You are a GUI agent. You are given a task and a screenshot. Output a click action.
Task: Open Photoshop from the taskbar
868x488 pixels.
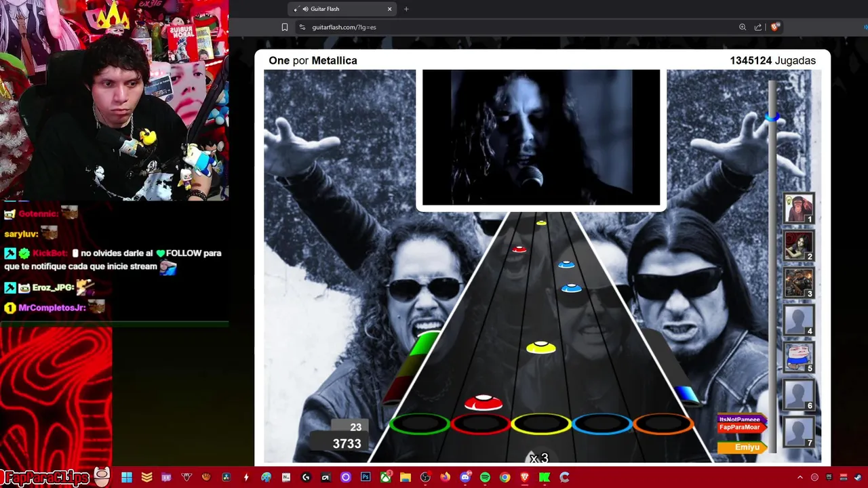tap(366, 477)
